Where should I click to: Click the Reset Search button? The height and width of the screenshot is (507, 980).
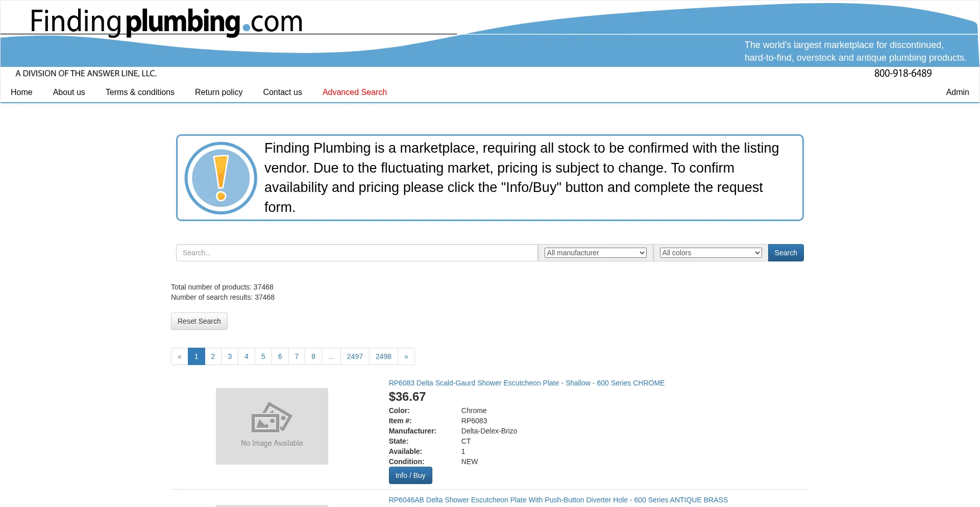point(199,321)
